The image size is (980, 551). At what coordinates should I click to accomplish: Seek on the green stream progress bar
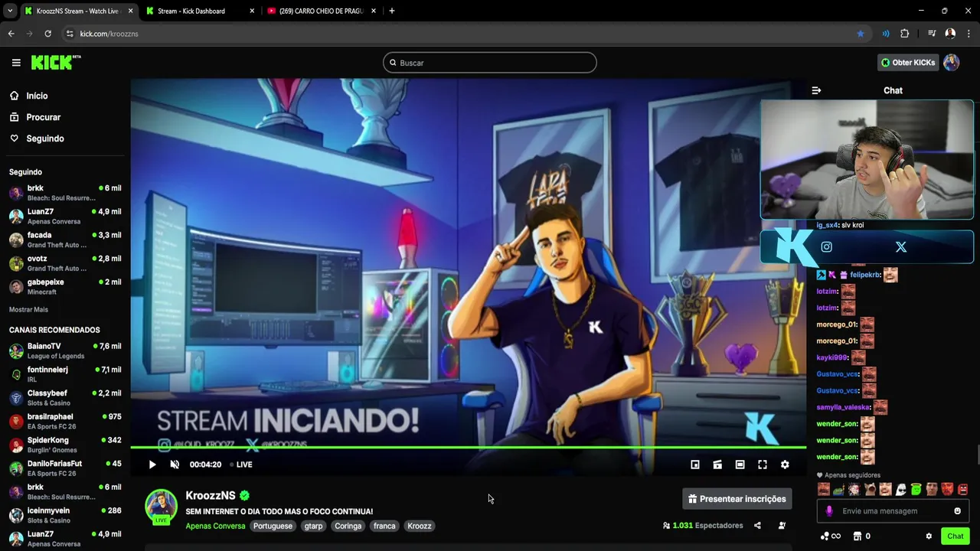(469, 447)
